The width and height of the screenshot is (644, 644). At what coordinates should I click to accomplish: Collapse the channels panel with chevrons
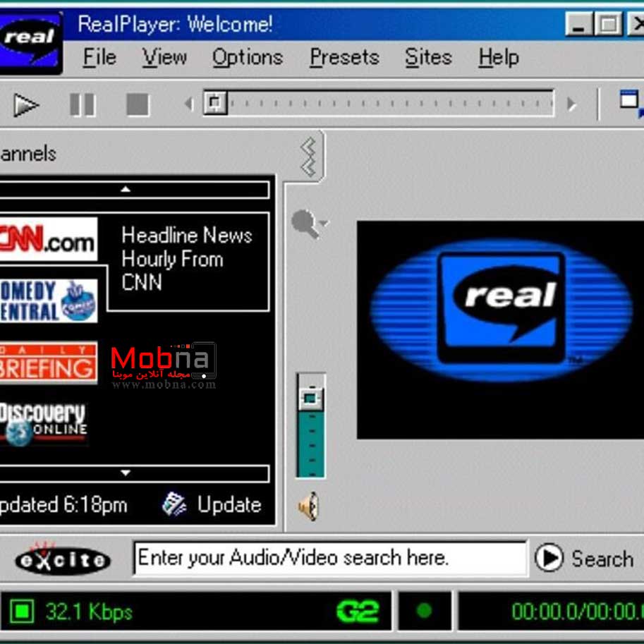[308, 157]
